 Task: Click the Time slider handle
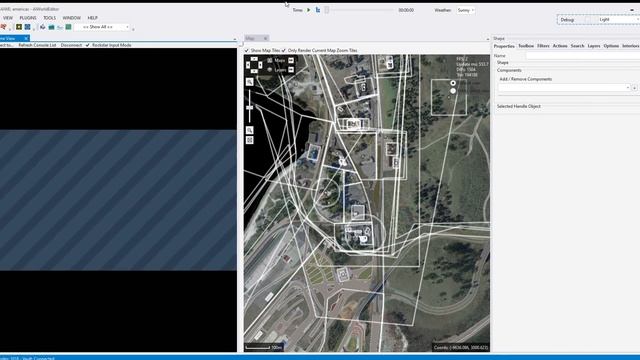click(x=327, y=10)
